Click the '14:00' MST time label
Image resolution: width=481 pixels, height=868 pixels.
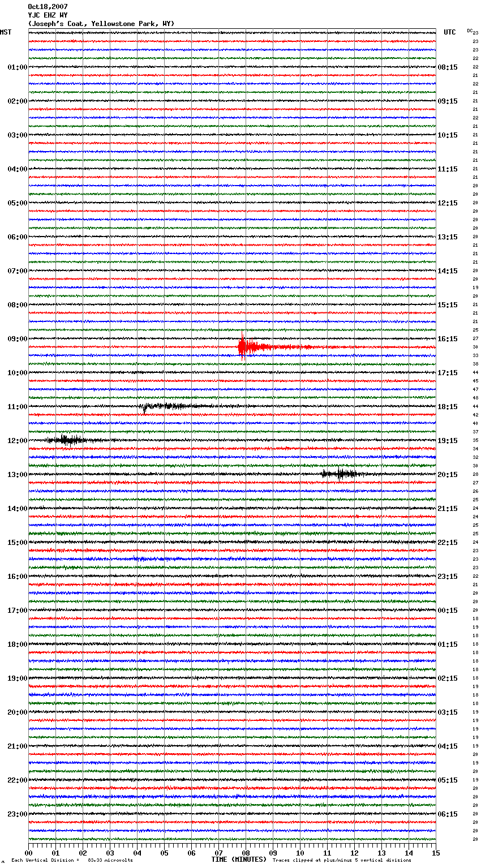[17, 509]
